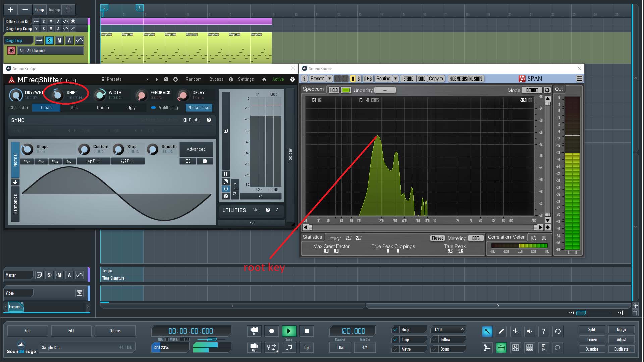Open SPAN hamburger menu icon

(x=579, y=79)
